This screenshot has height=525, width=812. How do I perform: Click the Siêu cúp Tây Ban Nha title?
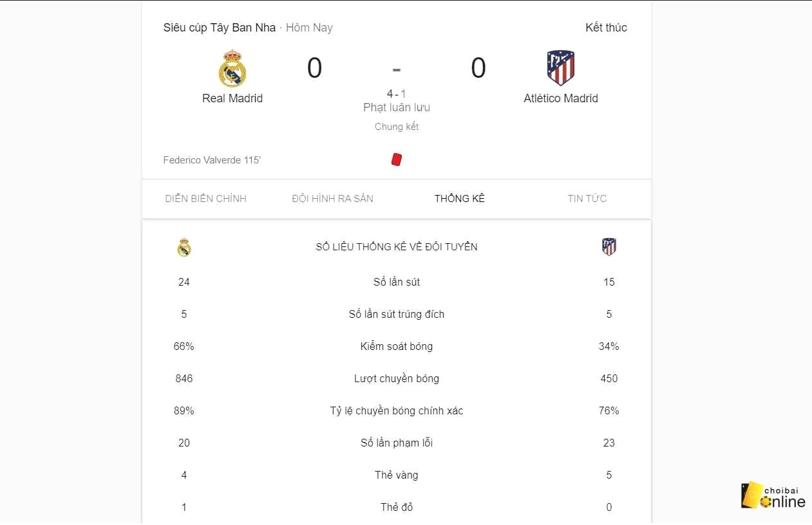click(x=220, y=28)
